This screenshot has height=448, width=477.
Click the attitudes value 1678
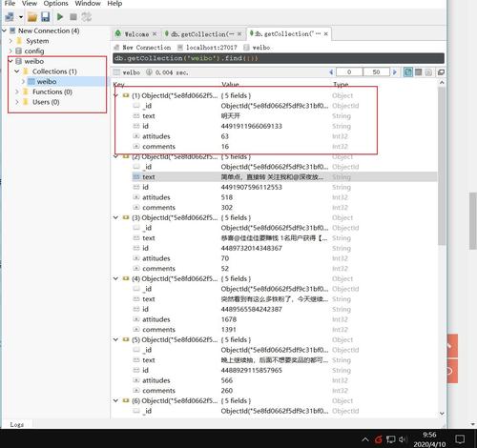click(x=229, y=319)
